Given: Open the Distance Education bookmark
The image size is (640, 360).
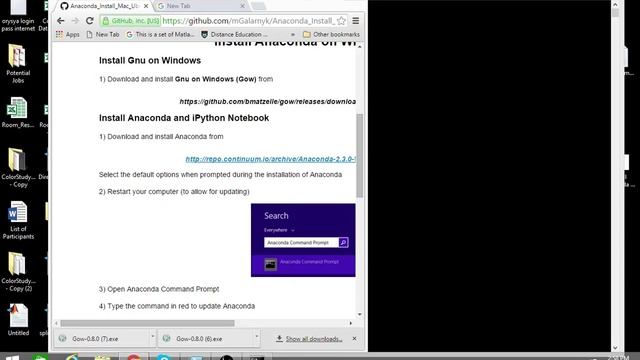Looking at the screenshot, I should pyautogui.click(x=234, y=35).
